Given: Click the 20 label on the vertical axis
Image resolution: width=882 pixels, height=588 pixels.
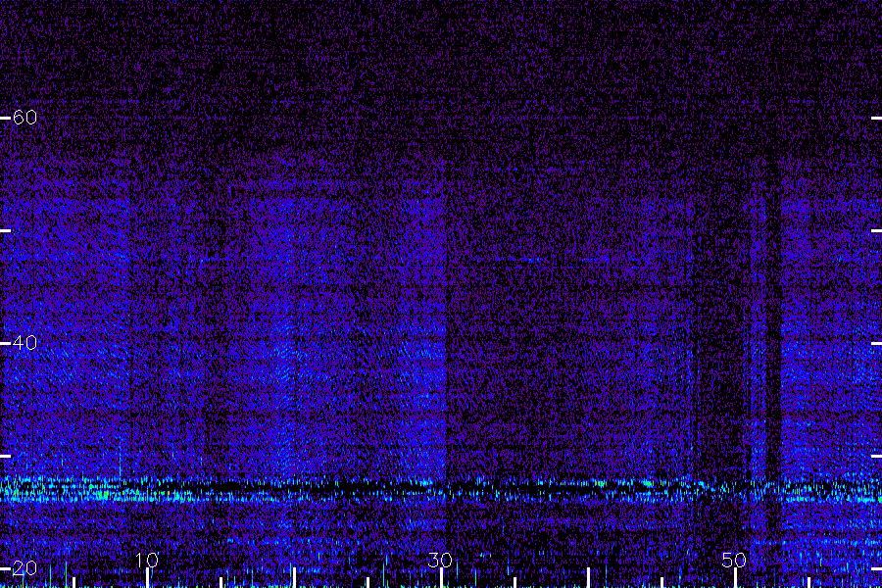Looking at the screenshot, I should [24, 567].
